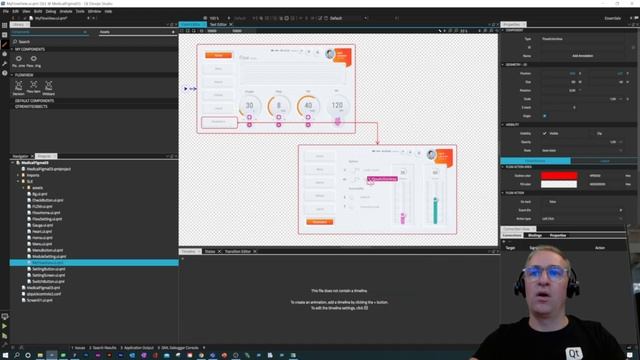Switch to Layout properties tab
Viewport: 640px width, 360px height.
(x=604, y=161)
